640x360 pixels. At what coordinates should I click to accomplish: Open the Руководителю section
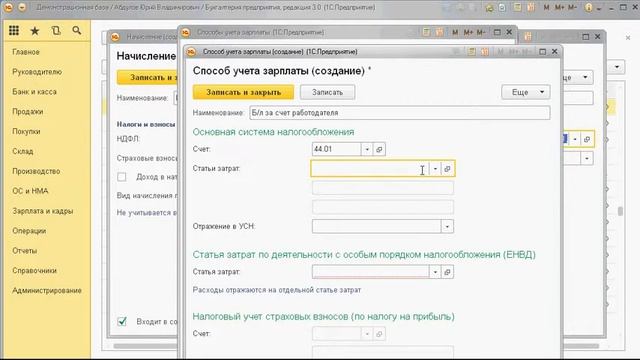point(37,72)
